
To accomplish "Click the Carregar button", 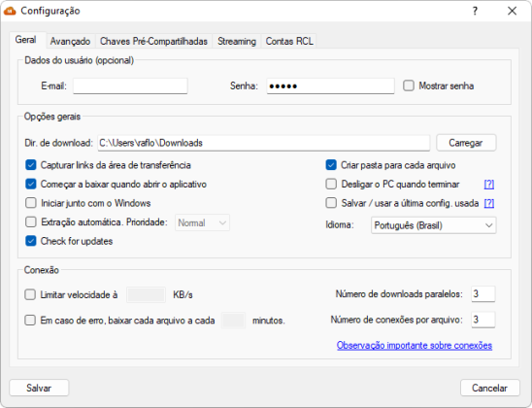I will point(466,143).
